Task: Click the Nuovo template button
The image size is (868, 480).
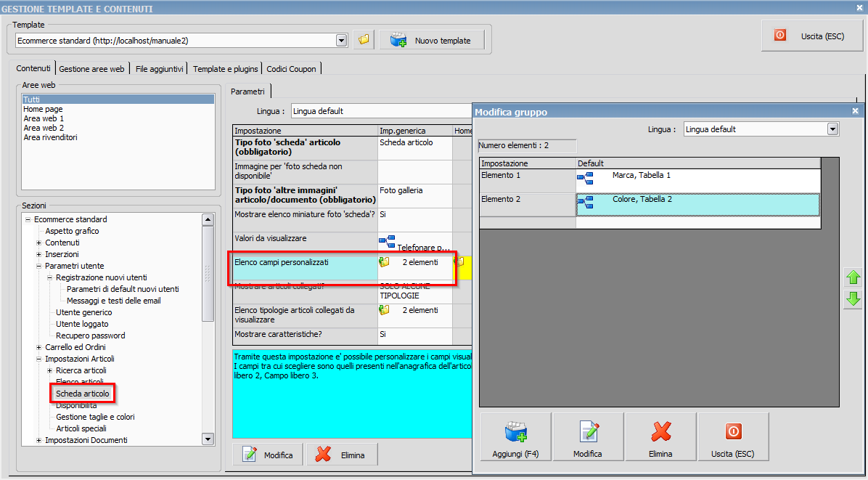Action: pyautogui.click(x=432, y=41)
